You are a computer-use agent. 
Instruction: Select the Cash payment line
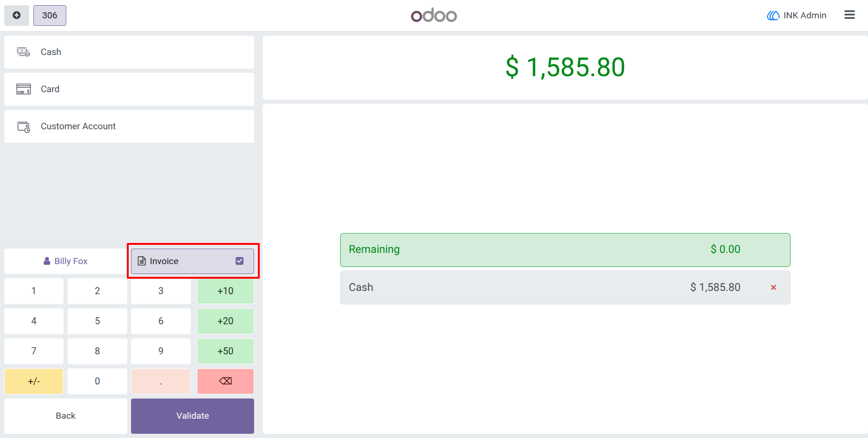coord(565,288)
